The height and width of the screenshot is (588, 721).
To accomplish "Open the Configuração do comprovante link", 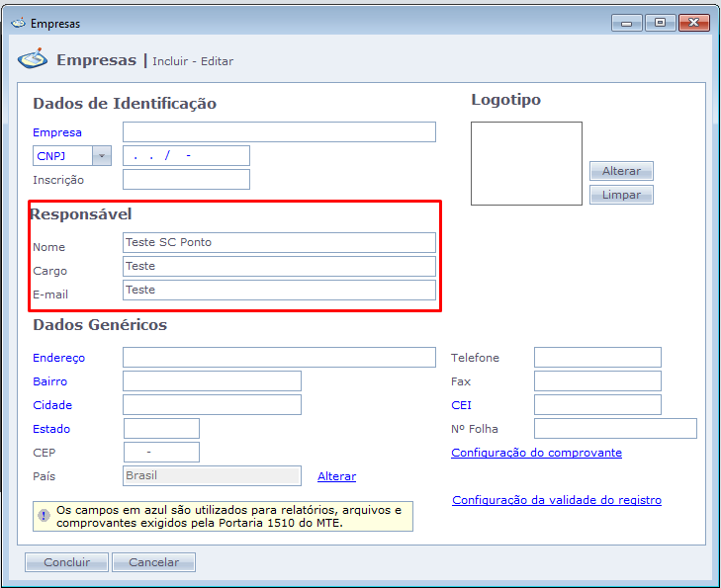I will [x=536, y=453].
